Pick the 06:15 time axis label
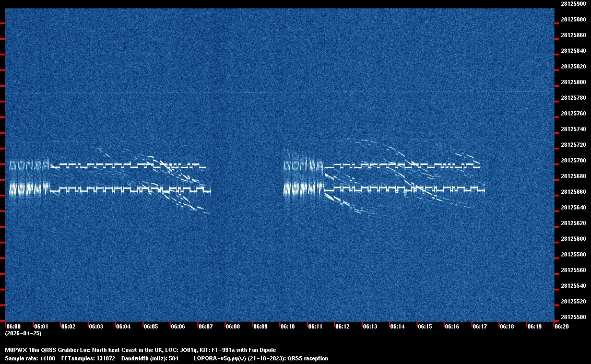 (425, 326)
